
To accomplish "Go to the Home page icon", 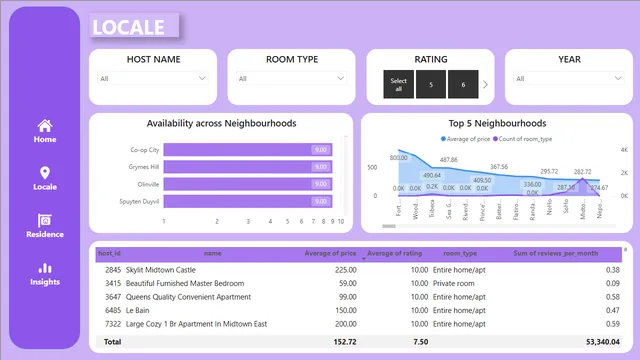I will pos(45,126).
